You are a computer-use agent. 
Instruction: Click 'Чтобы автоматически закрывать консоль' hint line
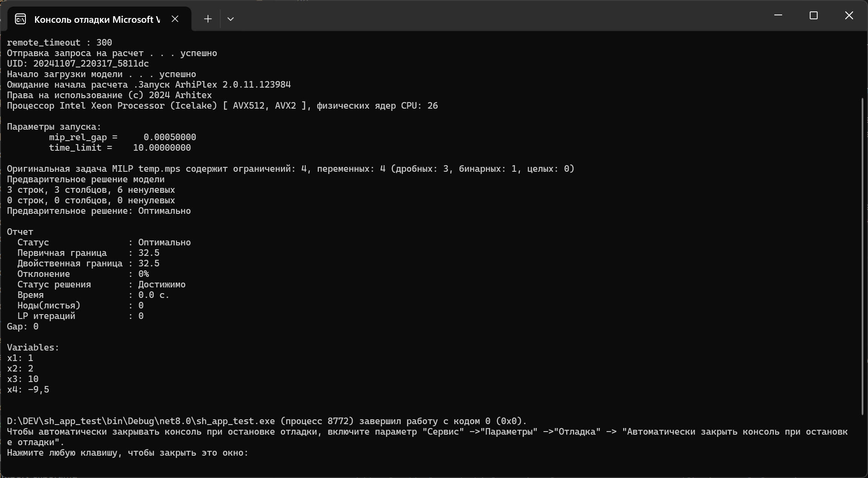coord(427,437)
